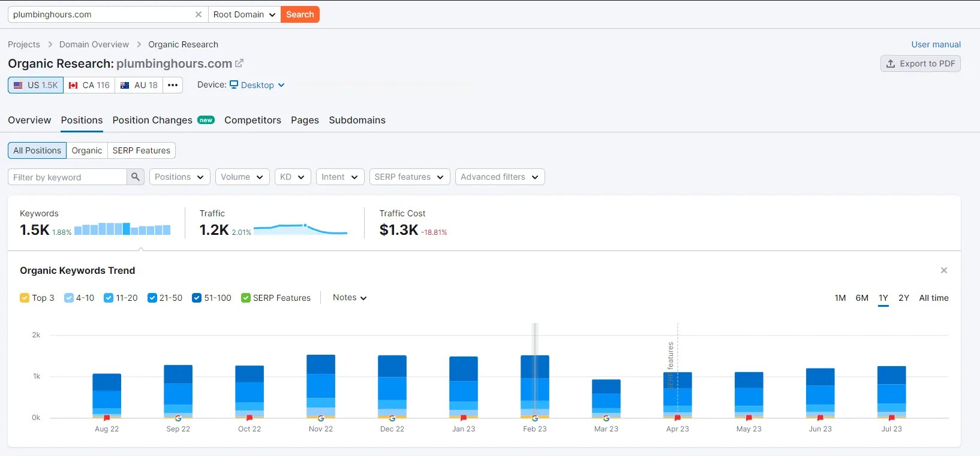
Task: Open the Device Desktop dropdown
Action: click(x=257, y=85)
